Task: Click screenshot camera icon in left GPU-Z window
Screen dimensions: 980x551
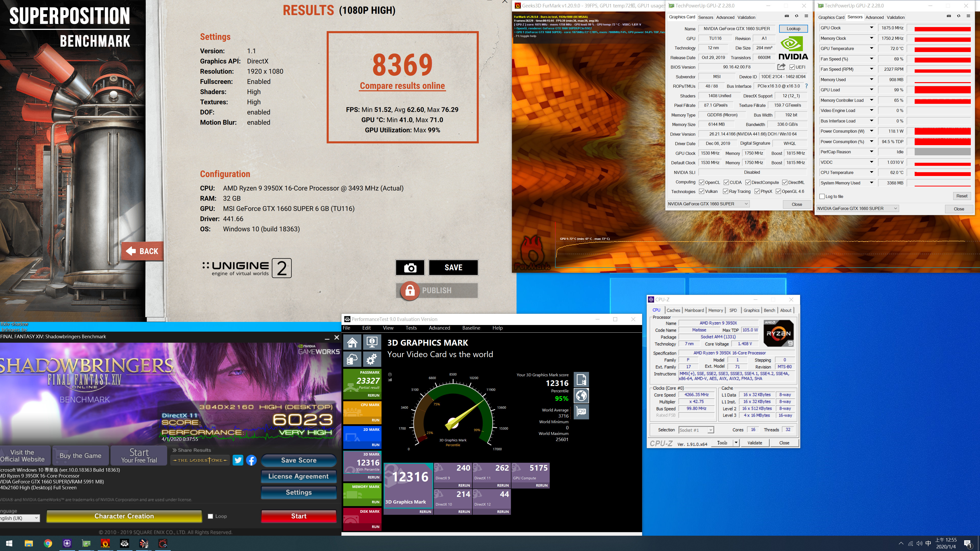Action: (787, 16)
